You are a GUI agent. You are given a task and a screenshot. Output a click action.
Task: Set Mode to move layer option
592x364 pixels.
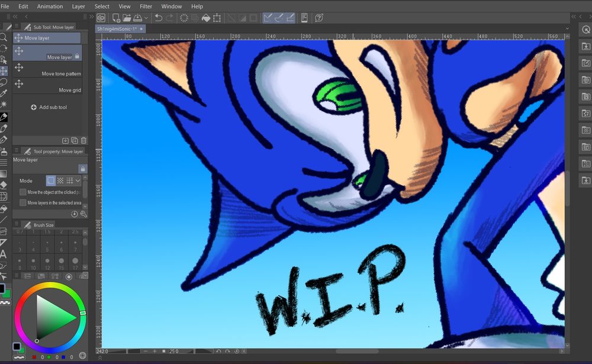pyautogui.click(x=50, y=181)
